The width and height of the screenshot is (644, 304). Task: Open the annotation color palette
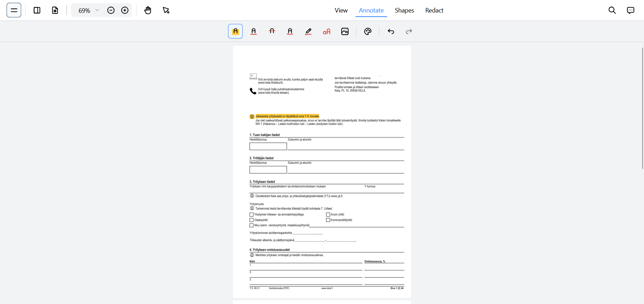[368, 31]
